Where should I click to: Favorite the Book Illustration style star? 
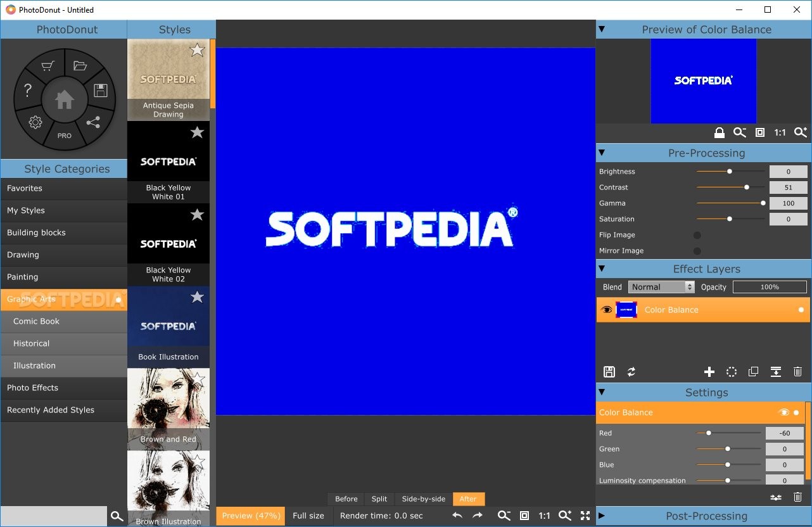(x=198, y=296)
